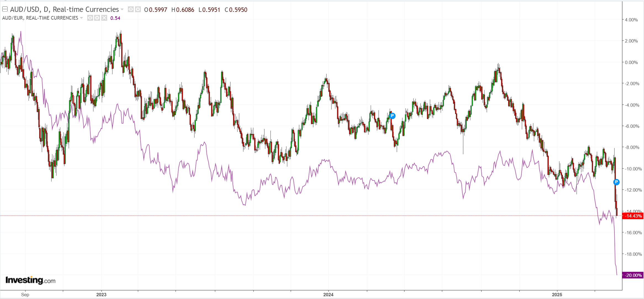Open the Investing.com logo link
644x299 pixels.
(x=30, y=280)
